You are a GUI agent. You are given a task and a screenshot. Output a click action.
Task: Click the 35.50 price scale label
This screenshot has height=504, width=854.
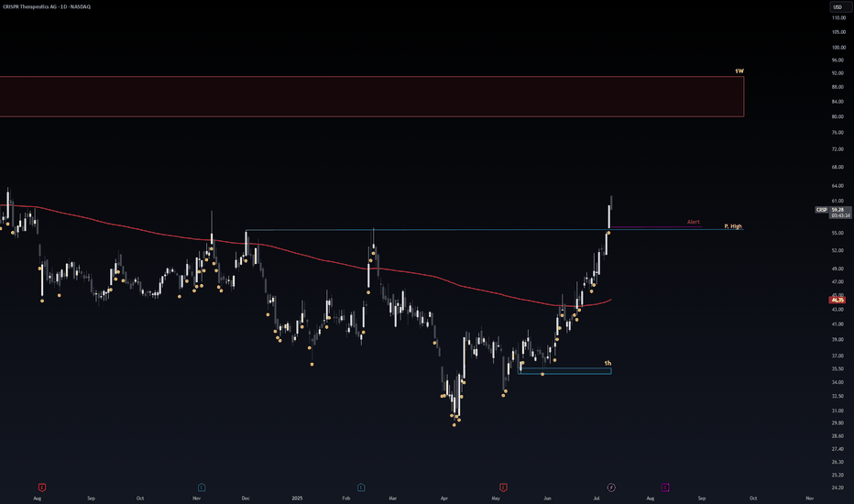pyautogui.click(x=838, y=369)
